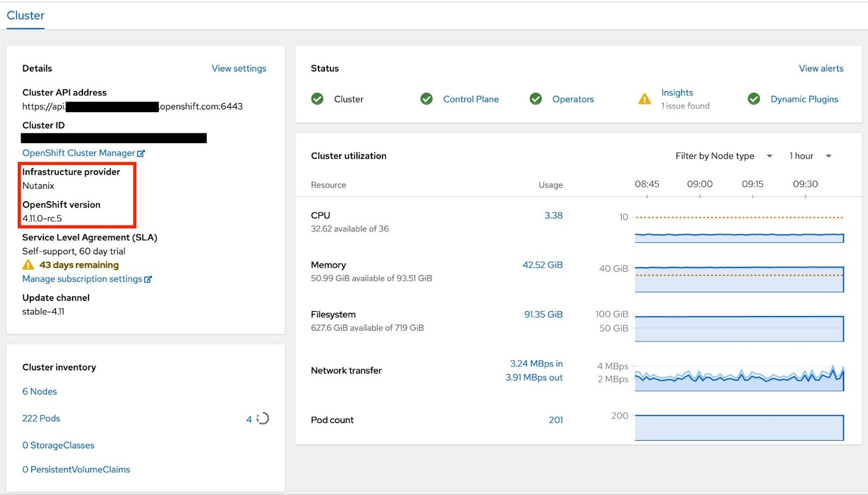Image resolution: width=868 pixels, height=495 pixels.
Task: Click Memory usage value 42.52 GiB
Action: pos(542,265)
